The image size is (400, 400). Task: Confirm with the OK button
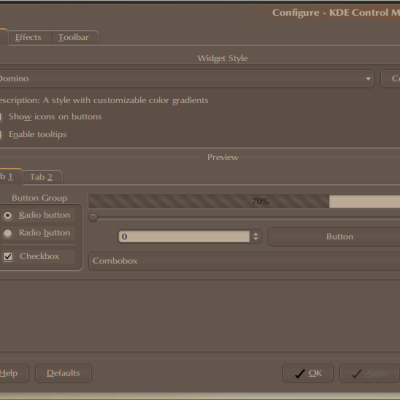tap(308, 373)
